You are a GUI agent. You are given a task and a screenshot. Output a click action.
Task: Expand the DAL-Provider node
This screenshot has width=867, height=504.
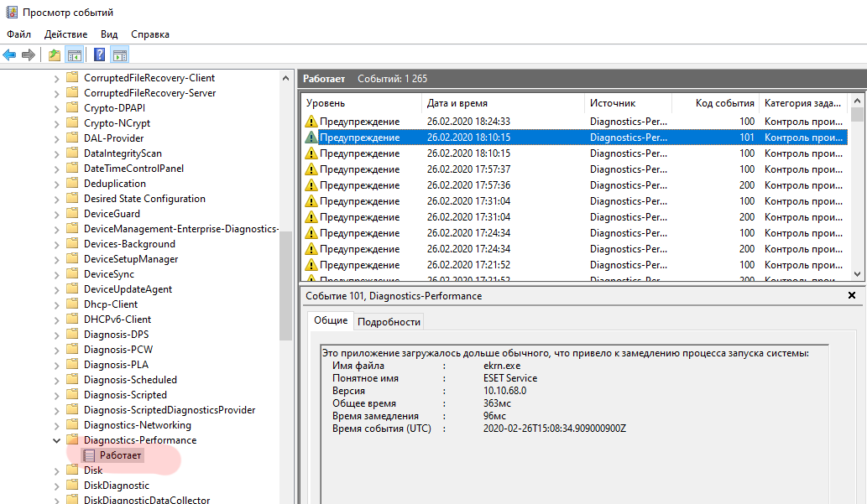coord(56,138)
